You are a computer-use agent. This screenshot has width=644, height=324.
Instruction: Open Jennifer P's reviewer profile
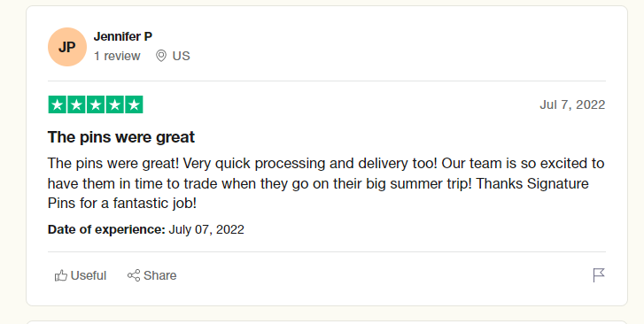123,36
